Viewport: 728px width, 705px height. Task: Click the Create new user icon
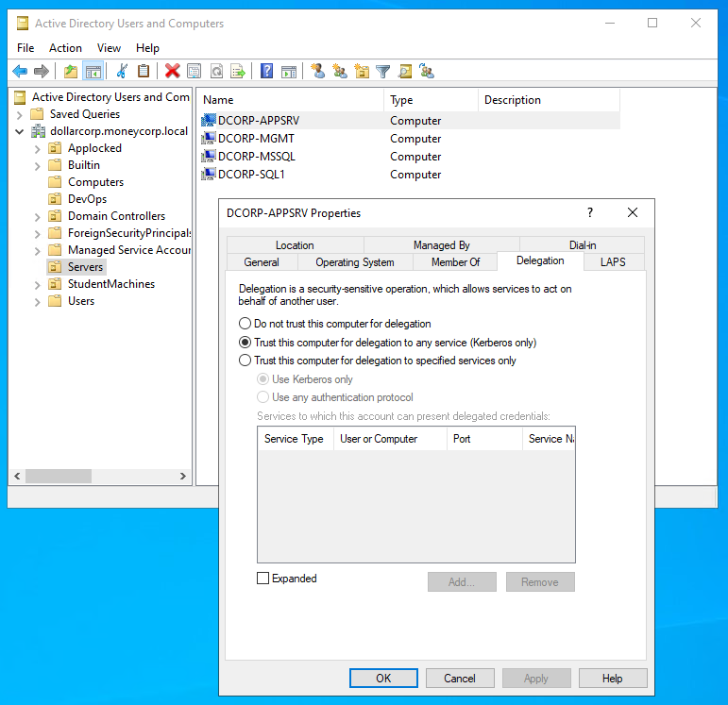click(x=317, y=71)
